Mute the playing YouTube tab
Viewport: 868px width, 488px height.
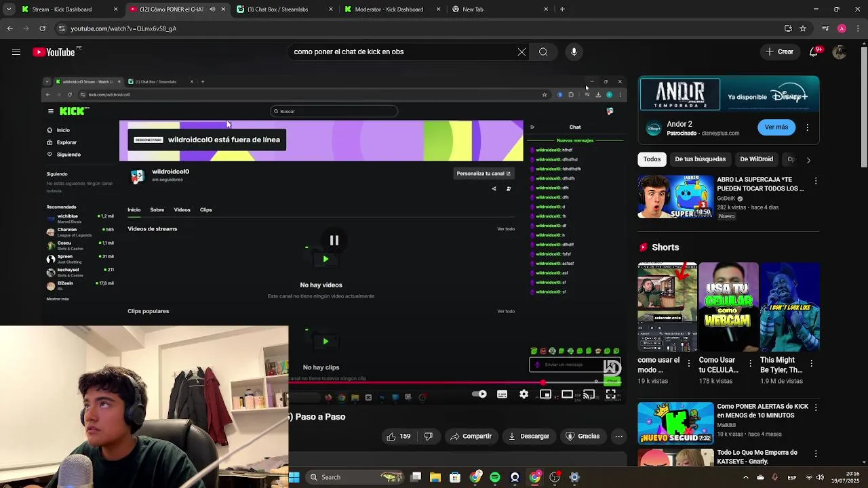coord(212,9)
